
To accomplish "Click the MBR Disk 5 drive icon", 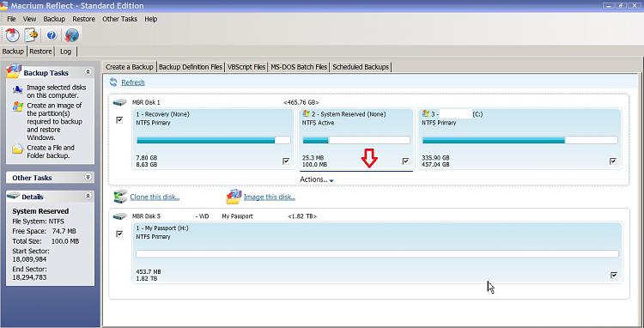I will pyautogui.click(x=119, y=216).
